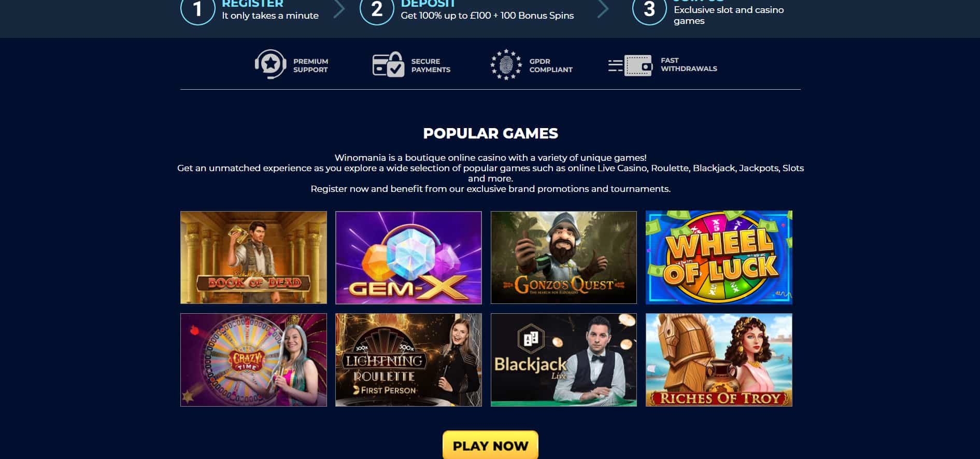This screenshot has width=980, height=459.
Task: Launch Gonzo's Quest slot game
Action: click(563, 257)
